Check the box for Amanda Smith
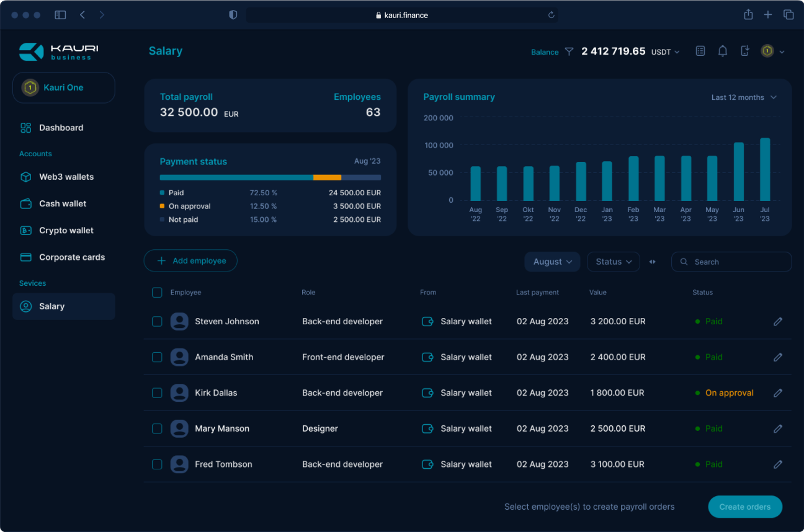The width and height of the screenshot is (804, 532). tap(157, 357)
